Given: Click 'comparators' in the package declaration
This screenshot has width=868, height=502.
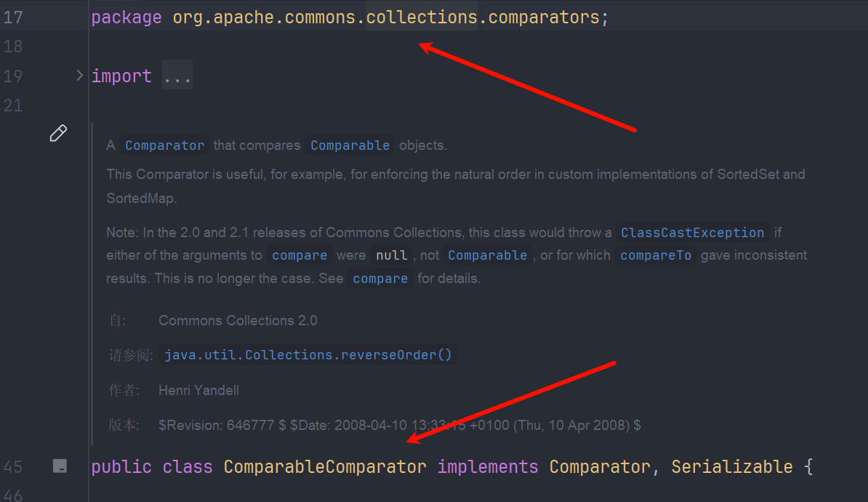Looking at the screenshot, I should pos(544,17).
